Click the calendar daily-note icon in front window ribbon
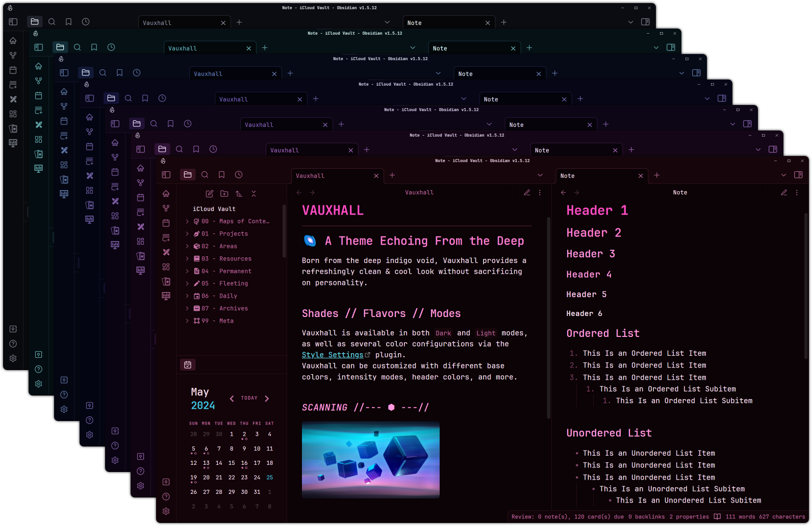 coord(166,223)
